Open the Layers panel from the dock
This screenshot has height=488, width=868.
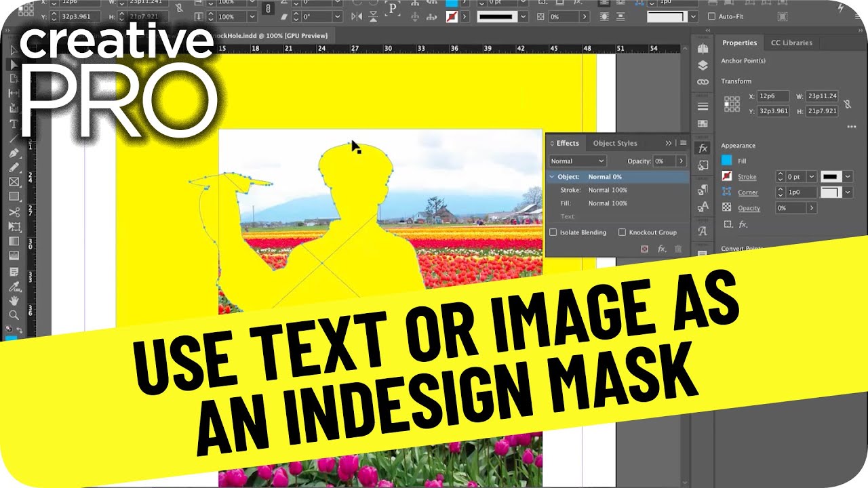[x=703, y=65]
